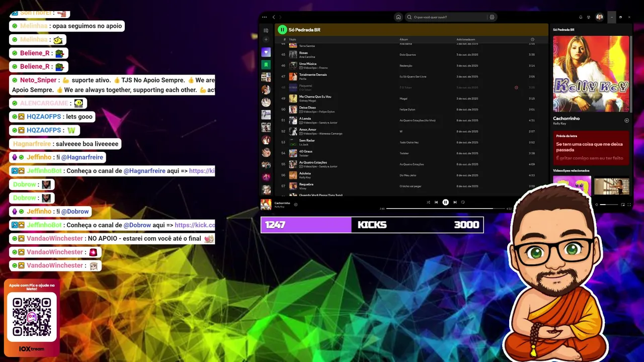Add Cachorrinho via right panel plus icon
Screen dimensions: 644x362
pos(626,121)
